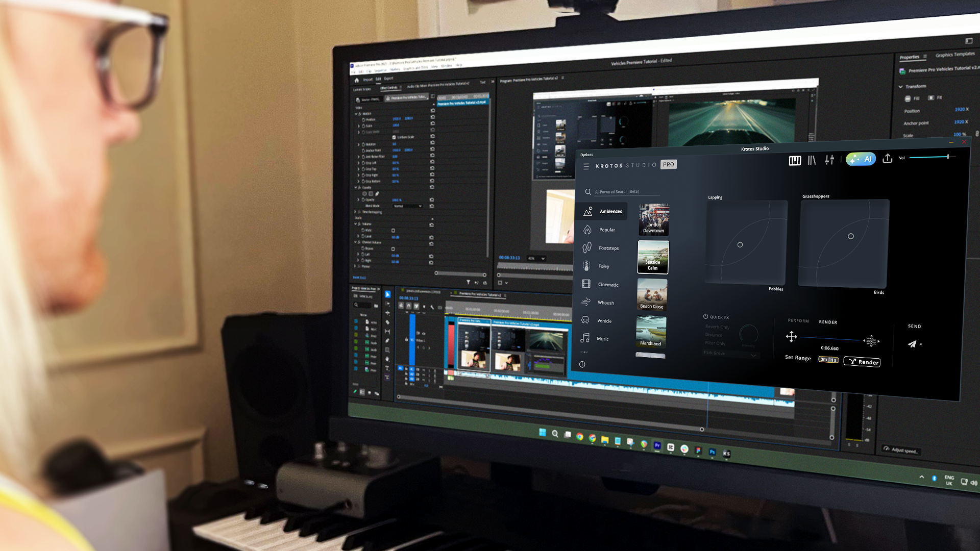This screenshot has width=980, height=551.
Task: Select the Foley category
Action: [x=596, y=266]
